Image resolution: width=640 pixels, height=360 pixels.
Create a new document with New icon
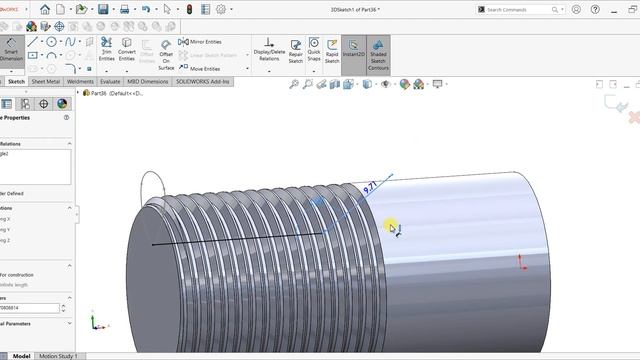[x=60, y=9]
